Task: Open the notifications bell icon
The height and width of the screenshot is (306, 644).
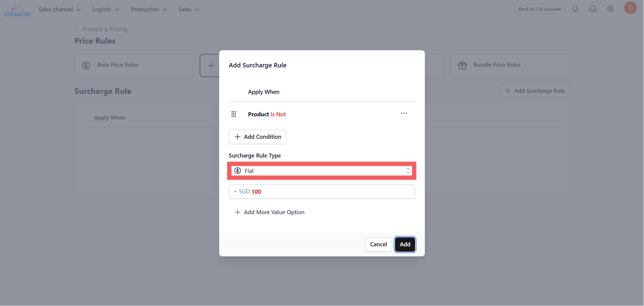Action: [x=575, y=9]
